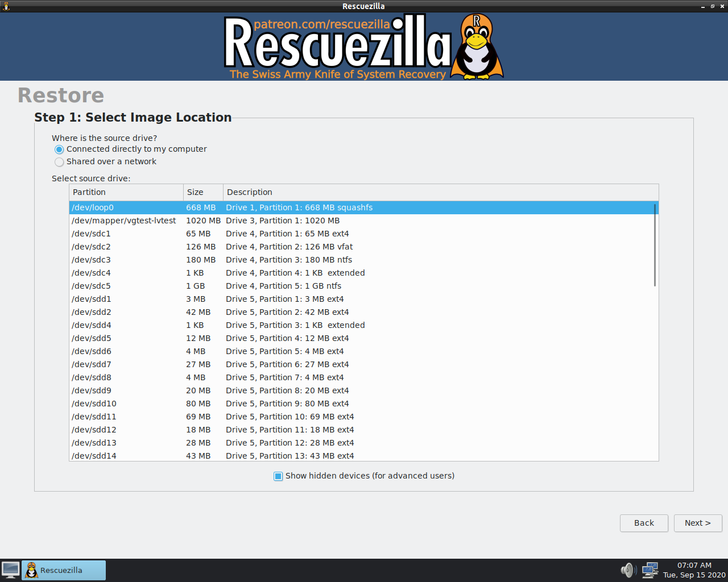Sort the list by the Partition column header

pyautogui.click(x=126, y=192)
